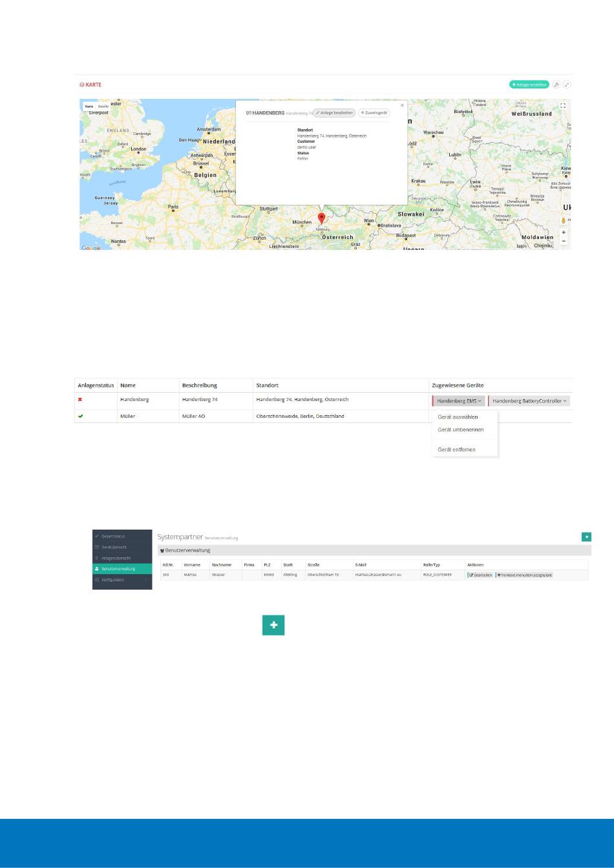Open the 'Handenberg BatteryController' device dropdown
The image size is (614, 868).
(x=529, y=401)
